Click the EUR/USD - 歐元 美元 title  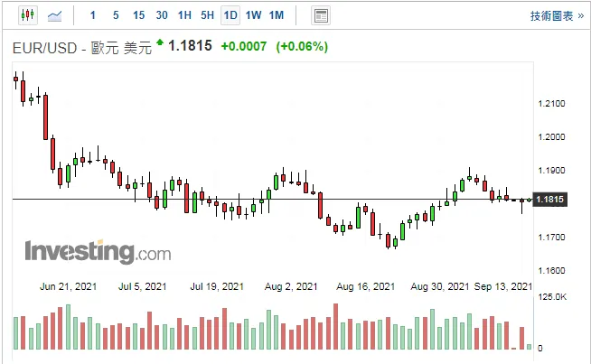click(x=82, y=48)
